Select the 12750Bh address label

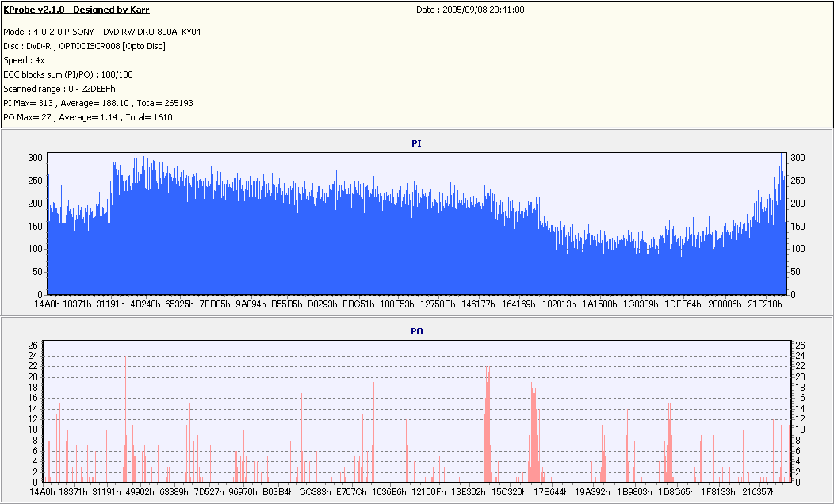438,304
